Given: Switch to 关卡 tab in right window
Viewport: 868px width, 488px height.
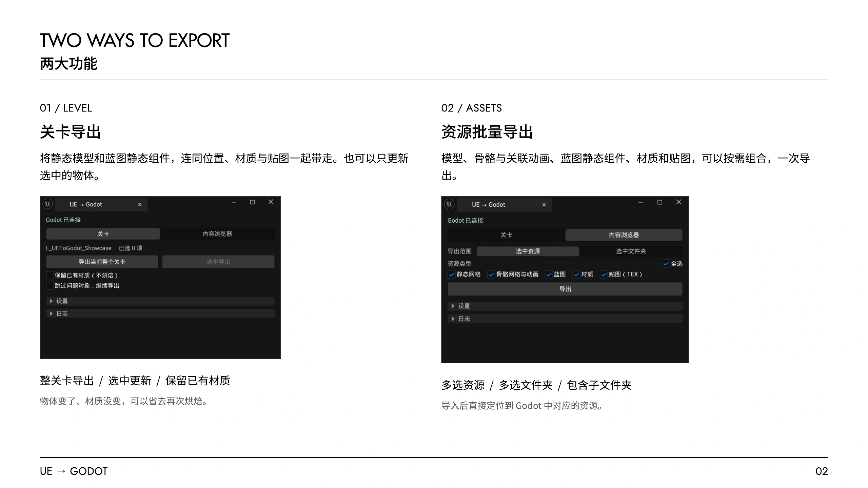Looking at the screenshot, I should click(506, 235).
